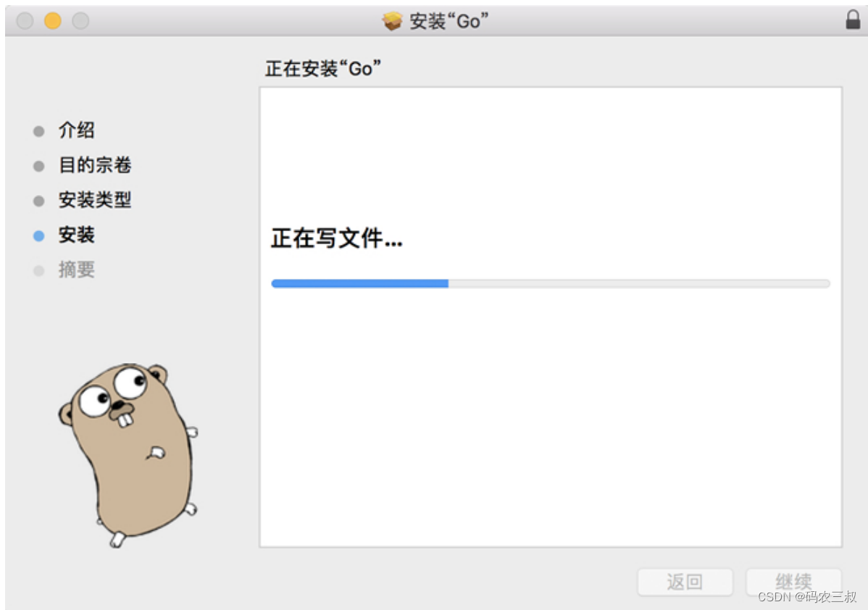The image size is (868, 610).
Task: Select the 介绍 step in the sidebar
Action: pos(75,130)
